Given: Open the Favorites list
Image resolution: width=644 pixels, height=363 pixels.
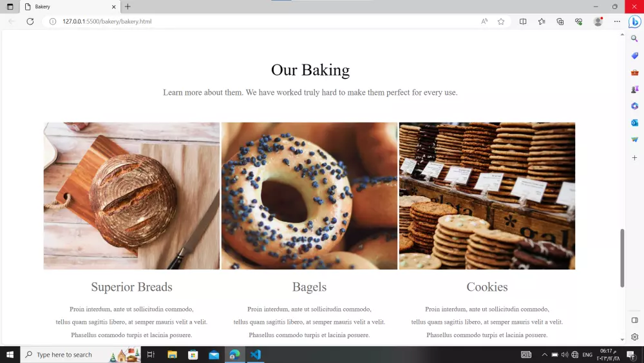Looking at the screenshot, I should (x=542, y=21).
